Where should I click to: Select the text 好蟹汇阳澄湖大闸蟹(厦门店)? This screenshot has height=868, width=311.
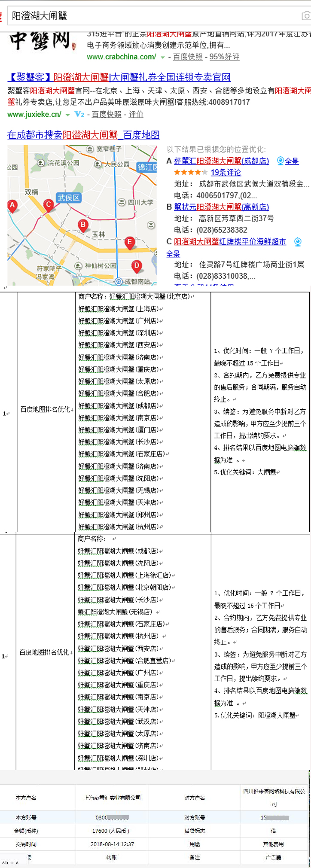[118, 429]
